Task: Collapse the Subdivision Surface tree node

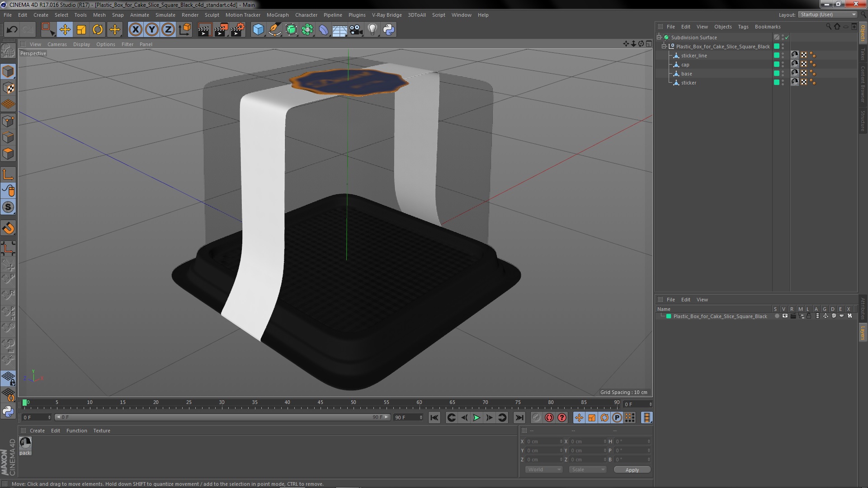Action: point(659,38)
